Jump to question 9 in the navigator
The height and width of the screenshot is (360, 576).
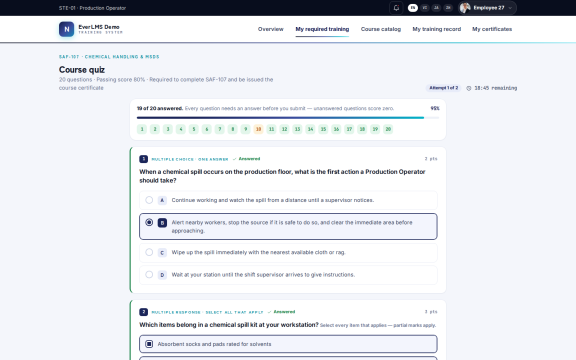(245, 129)
